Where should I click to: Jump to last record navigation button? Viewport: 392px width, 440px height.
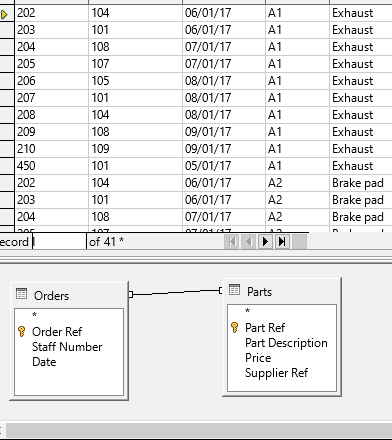coord(282,242)
